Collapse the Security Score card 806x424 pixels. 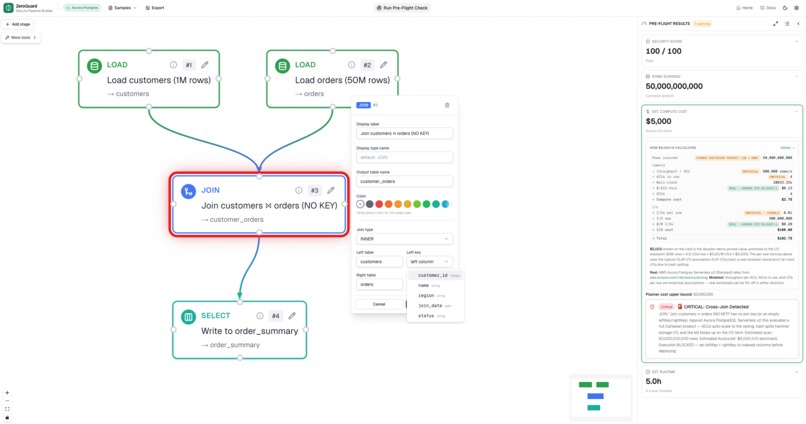click(x=797, y=41)
